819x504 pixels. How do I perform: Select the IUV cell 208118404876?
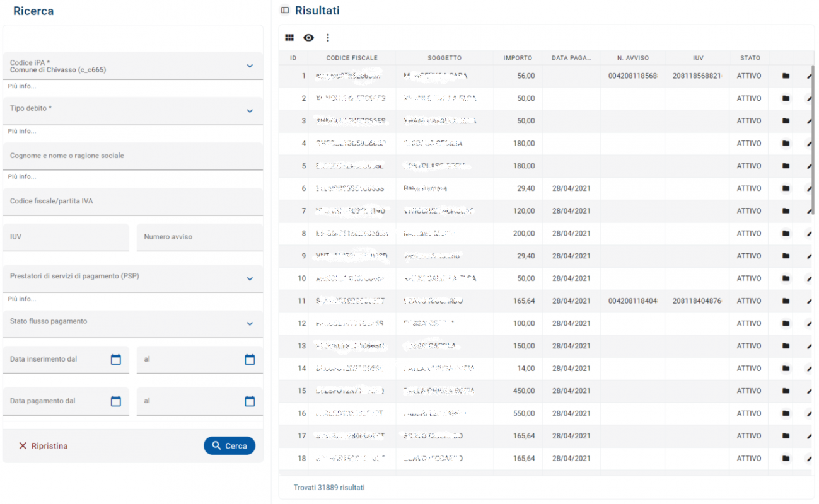click(x=698, y=301)
